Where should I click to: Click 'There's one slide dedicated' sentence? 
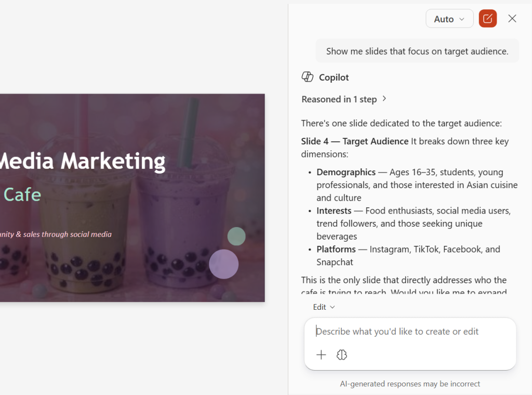click(402, 123)
